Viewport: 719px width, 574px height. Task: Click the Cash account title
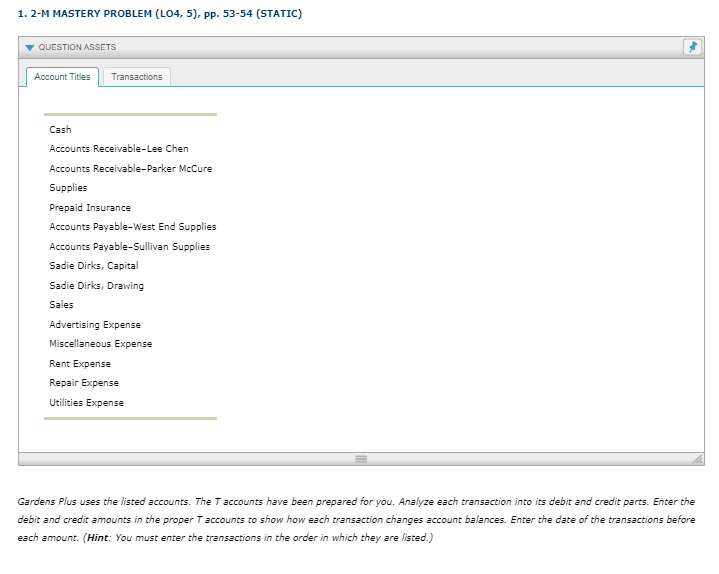60,130
